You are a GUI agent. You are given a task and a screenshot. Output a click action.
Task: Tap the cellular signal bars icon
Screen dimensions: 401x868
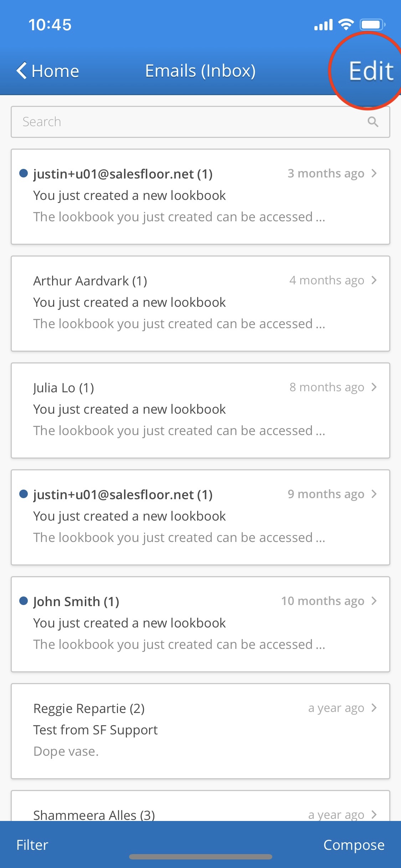coord(323,25)
